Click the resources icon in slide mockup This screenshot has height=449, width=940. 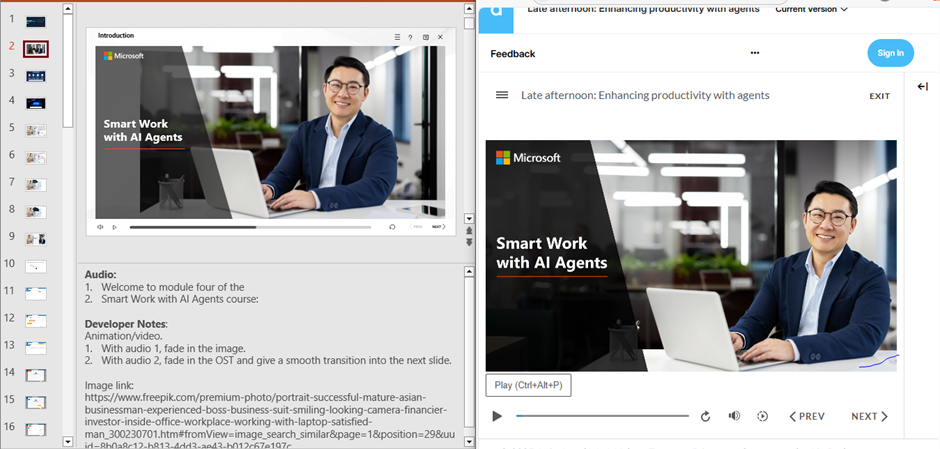tap(426, 37)
